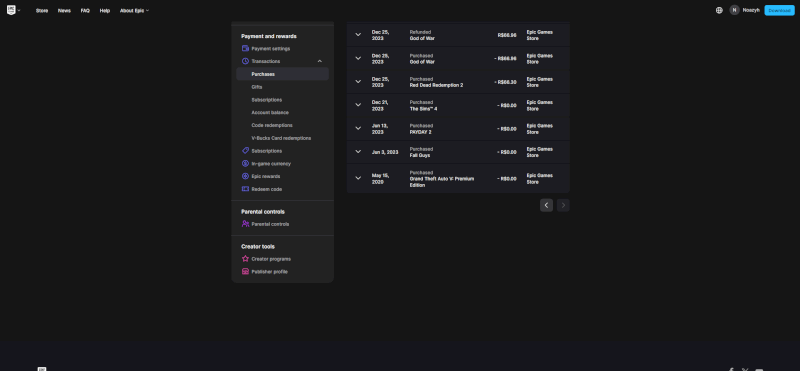Viewport: 800px width, 371px height.
Task: Open the Publisher profile link
Action: coord(269,272)
